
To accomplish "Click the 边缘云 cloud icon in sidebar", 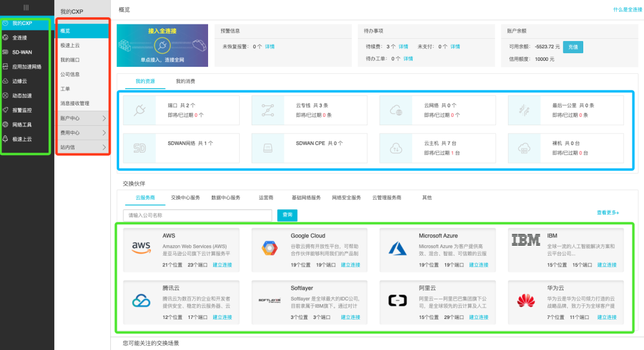I will (x=5, y=81).
